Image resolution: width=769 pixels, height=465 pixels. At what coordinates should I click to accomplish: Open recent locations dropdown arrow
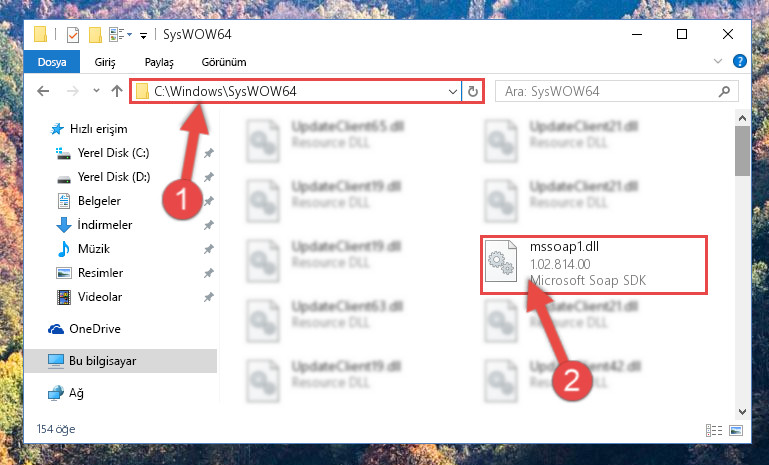coord(96,91)
